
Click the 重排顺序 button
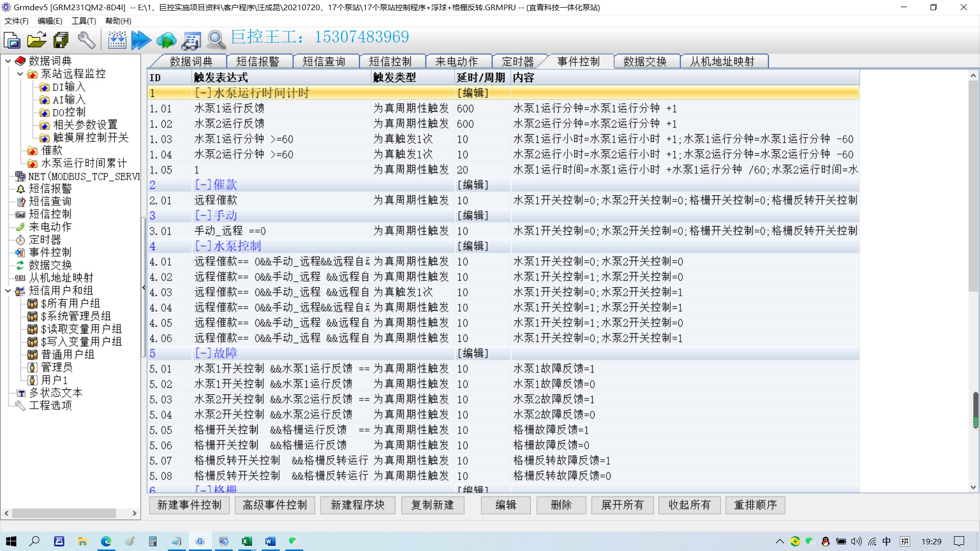755,505
